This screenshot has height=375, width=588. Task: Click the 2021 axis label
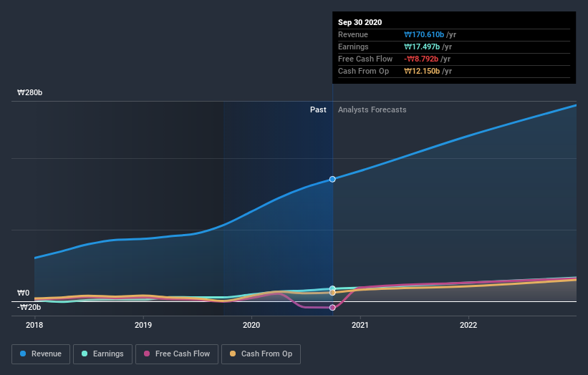(360, 325)
